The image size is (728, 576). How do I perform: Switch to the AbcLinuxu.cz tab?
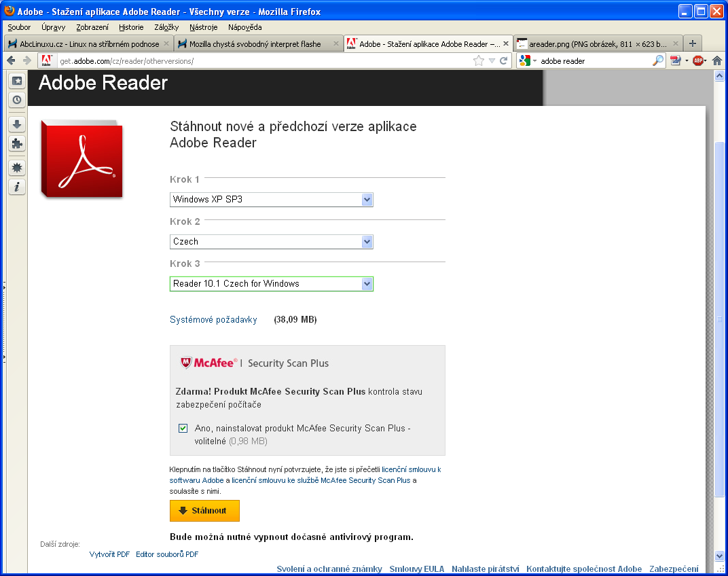pyautogui.click(x=88, y=43)
